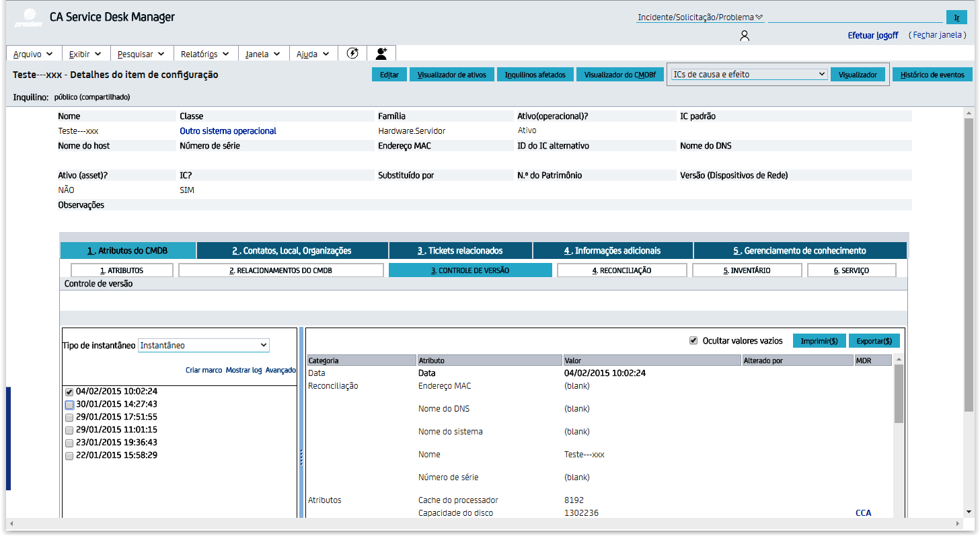Click Fechar janela link
Viewport: 980px width, 536px height.
938,35
